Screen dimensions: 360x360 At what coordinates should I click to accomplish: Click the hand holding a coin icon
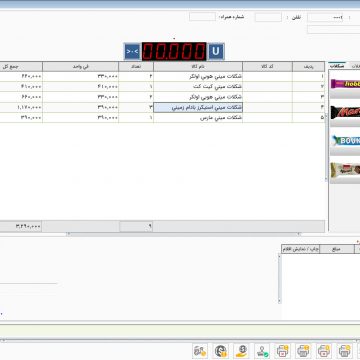[x=241, y=351]
